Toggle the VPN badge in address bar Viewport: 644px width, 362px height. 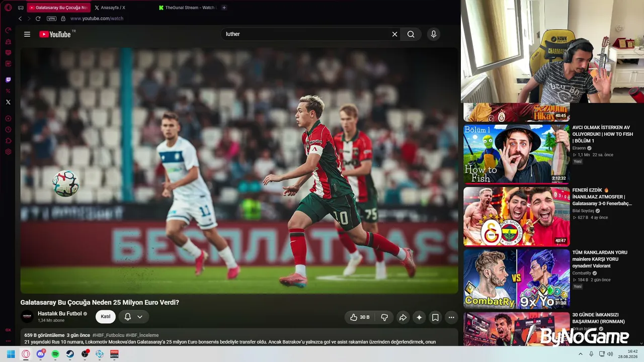tap(51, 19)
